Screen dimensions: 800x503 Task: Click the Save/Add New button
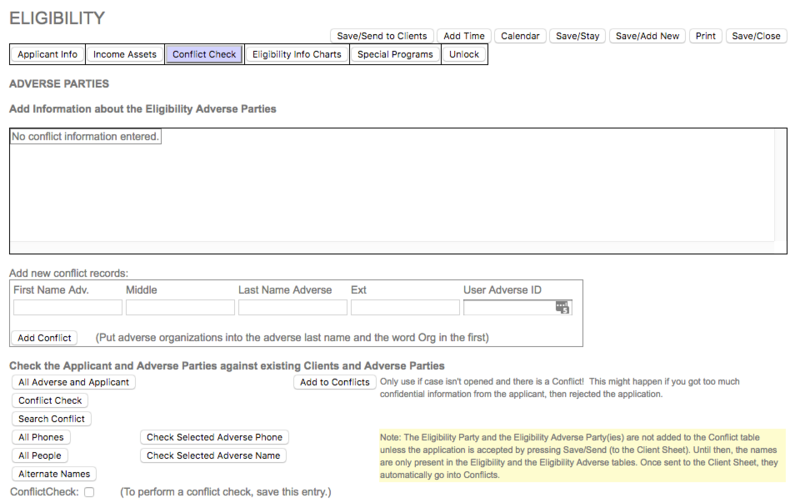(647, 36)
